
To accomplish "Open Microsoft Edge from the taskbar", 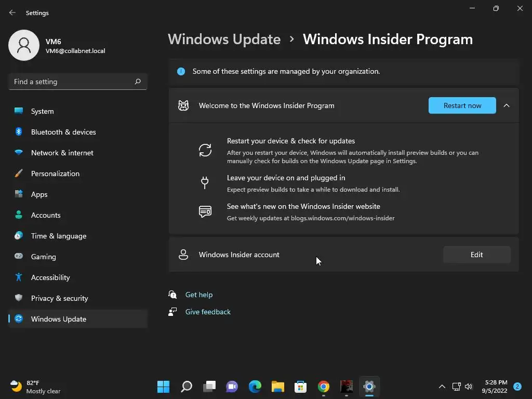I will pyautogui.click(x=255, y=387).
